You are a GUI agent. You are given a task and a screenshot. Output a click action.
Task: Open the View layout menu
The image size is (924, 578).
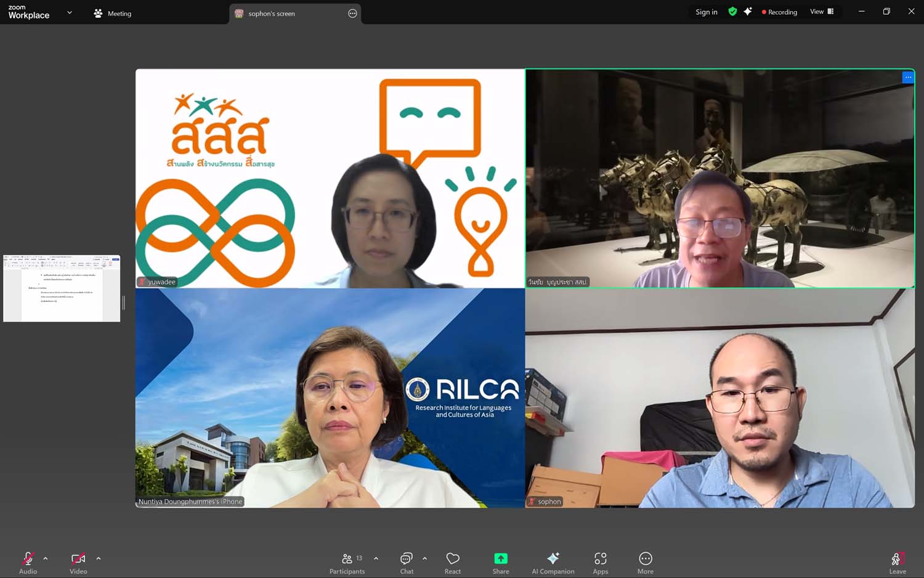point(822,12)
